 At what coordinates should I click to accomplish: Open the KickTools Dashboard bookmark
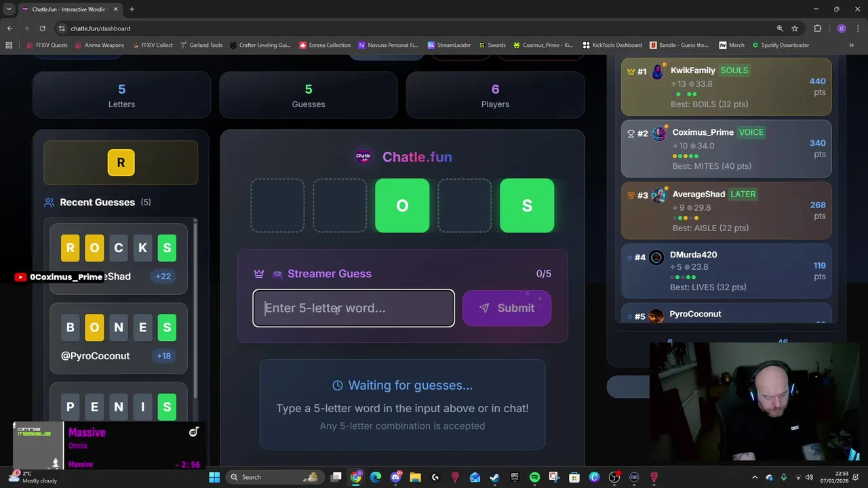click(x=612, y=45)
